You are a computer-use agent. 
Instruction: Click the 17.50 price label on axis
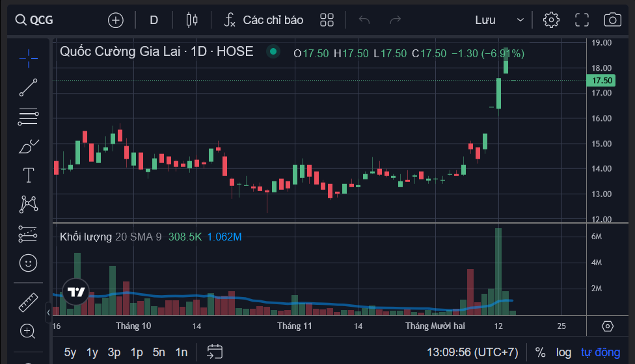(599, 81)
